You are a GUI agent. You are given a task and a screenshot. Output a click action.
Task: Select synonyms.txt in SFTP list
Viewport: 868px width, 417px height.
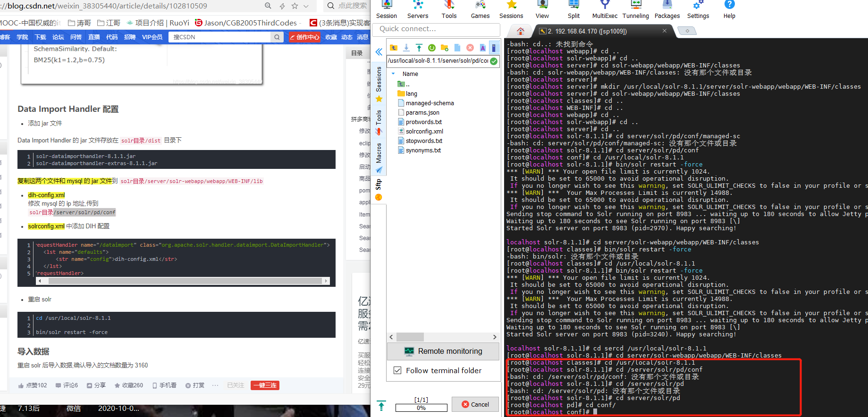click(420, 150)
